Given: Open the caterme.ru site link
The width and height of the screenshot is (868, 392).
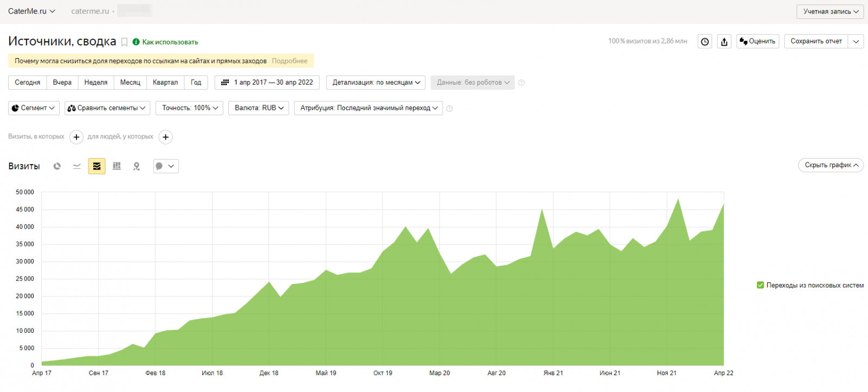Looking at the screenshot, I should pos(90,11).
